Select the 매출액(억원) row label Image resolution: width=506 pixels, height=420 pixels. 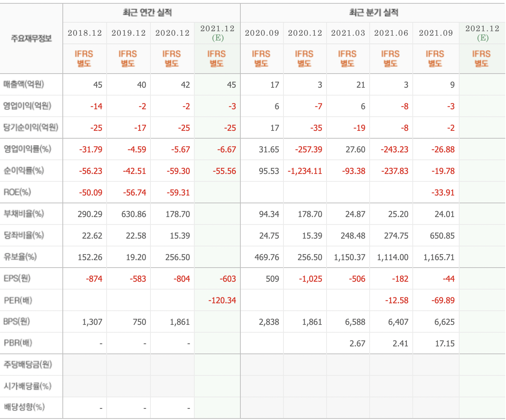[24, 84]
